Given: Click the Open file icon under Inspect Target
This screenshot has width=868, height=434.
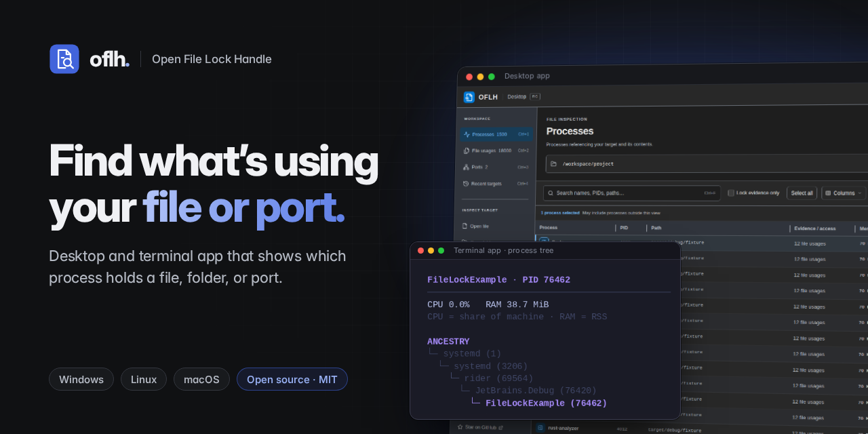Looking at the screenshot, I should pos(465,226).
